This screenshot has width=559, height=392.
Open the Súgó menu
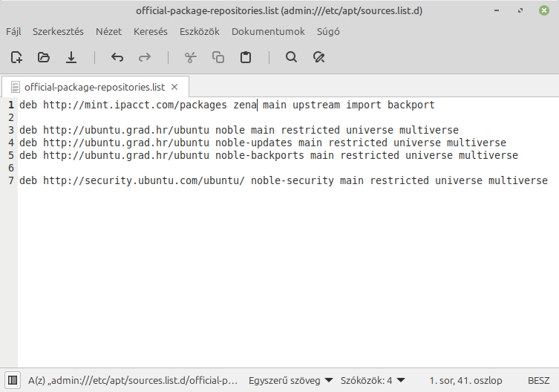pos(328,32)
